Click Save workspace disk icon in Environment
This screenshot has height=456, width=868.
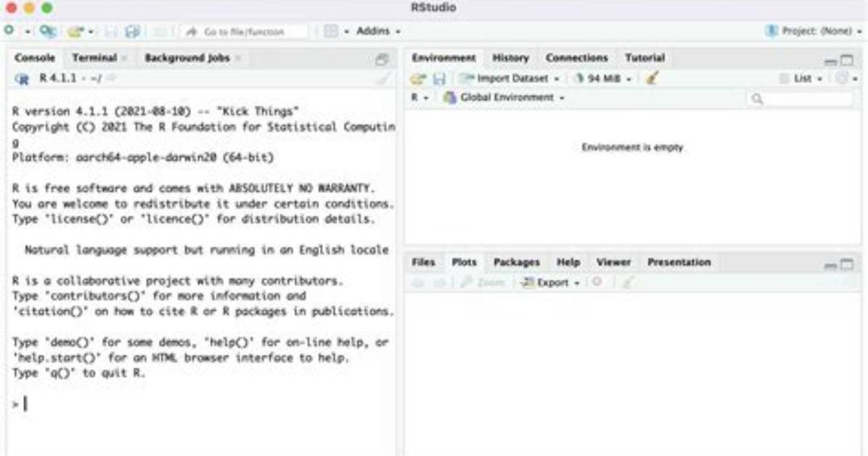pos(439,79)
